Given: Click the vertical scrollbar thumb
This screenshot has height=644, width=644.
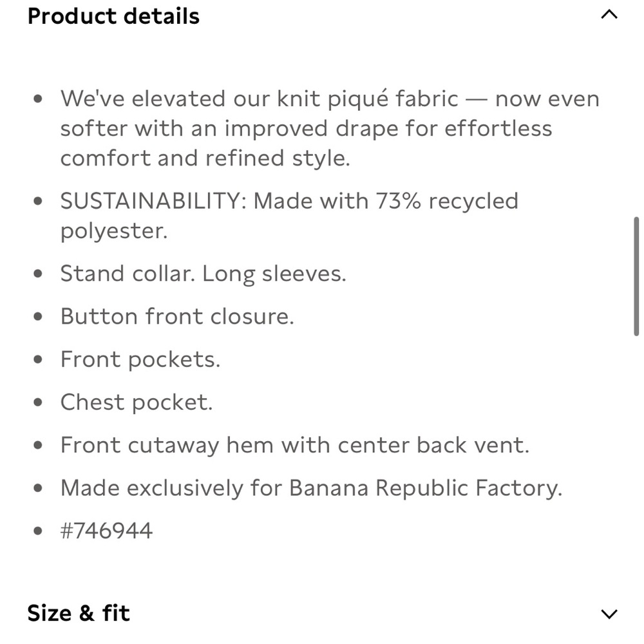Looking at the screenshot, I should coord(636,277).
